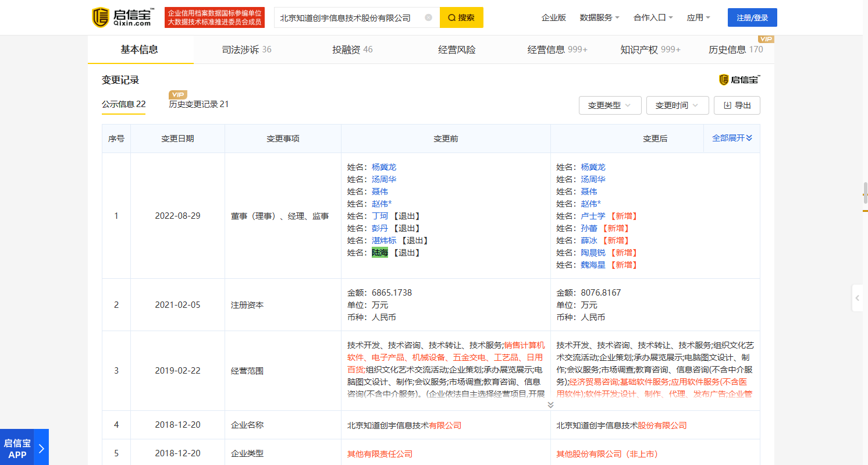Image resolution: width=868 pixels, height=465 pixels.
Task: Click the collapse arrow on right sidebar
Action: point(858,299)
